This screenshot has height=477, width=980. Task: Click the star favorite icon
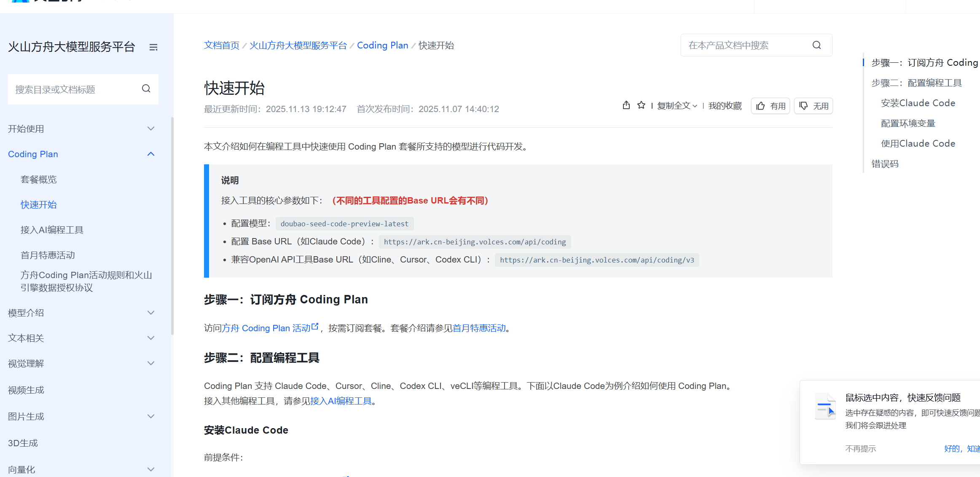coord(641,105)
